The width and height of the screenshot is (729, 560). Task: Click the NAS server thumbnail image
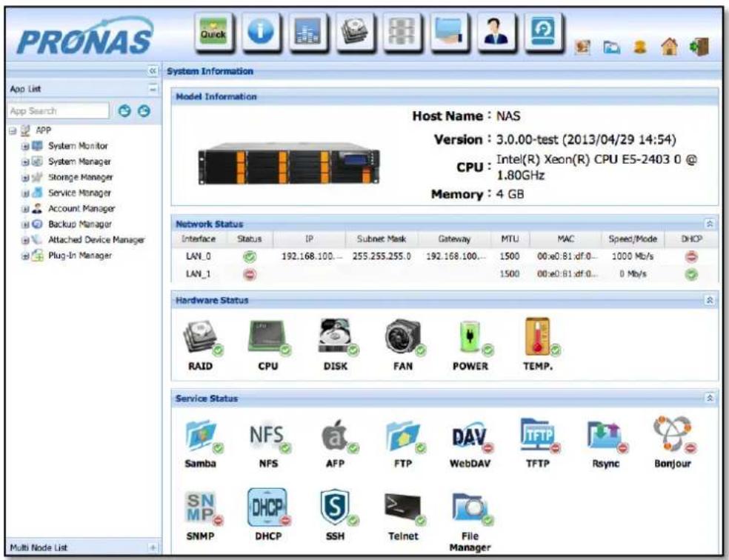tap(289, 164)
